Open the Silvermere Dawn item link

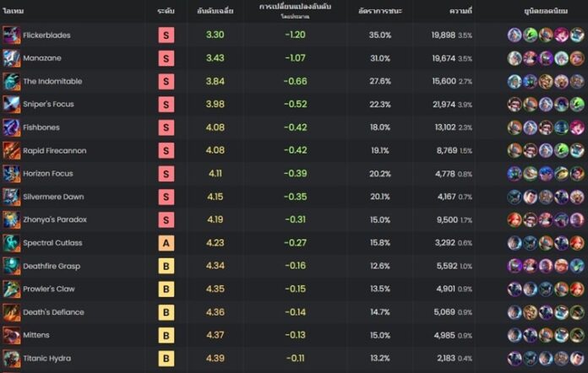pyautogui.click(x=53, y=197)
